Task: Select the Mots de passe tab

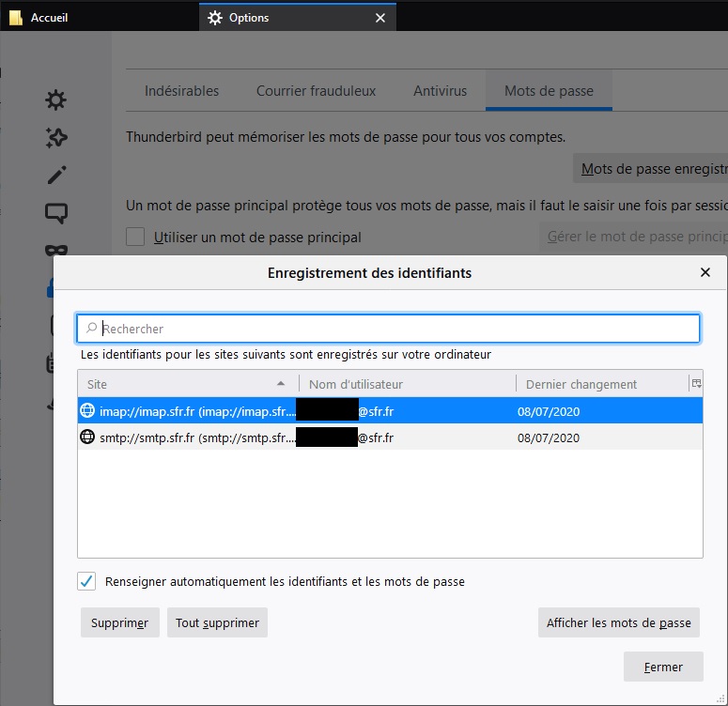Action: pos(549,91)
